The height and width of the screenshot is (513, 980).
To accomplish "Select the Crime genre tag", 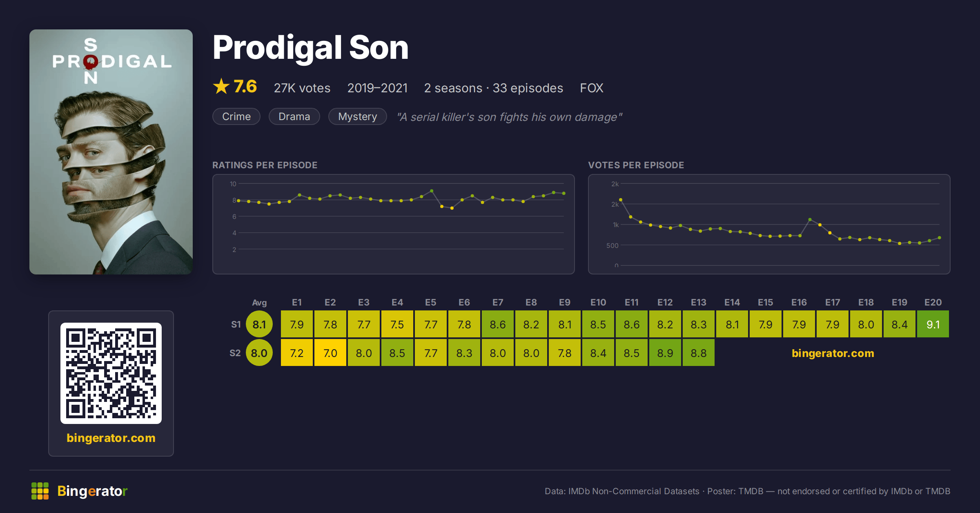I will coord(236,116).
